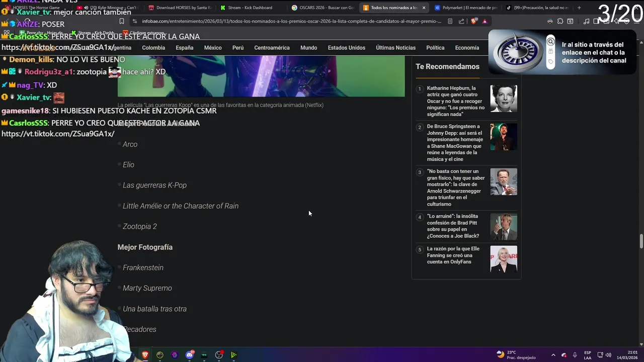Click the address bar URL field
Screen dimensions: 644x362
point(291,21)
